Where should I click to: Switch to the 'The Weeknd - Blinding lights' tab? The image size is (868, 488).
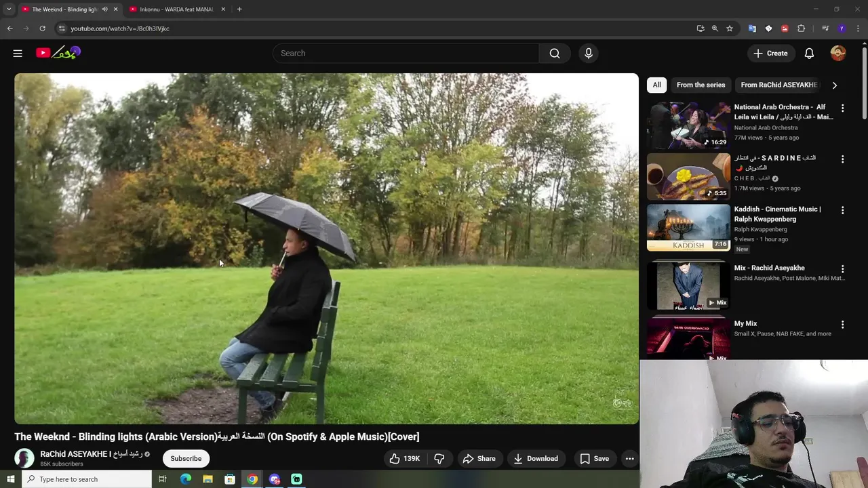point(64,9)
